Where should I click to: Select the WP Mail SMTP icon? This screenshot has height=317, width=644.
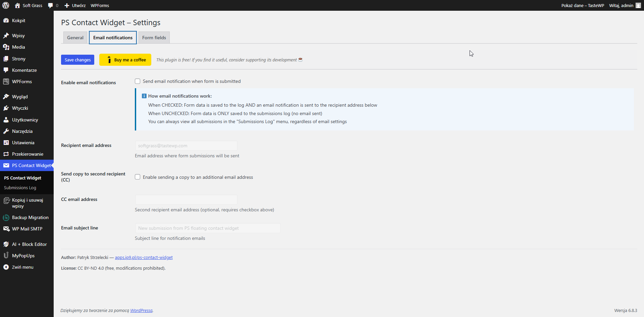click(x=6, y=229)
